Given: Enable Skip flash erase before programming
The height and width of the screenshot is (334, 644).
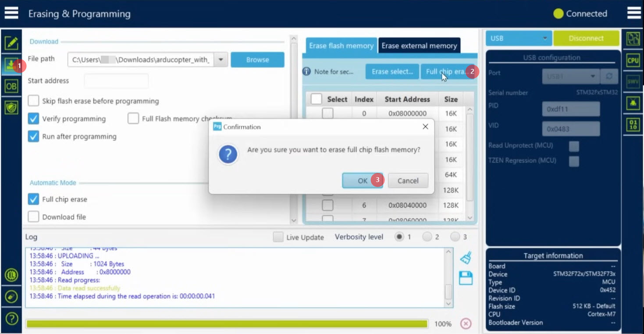Looking at the screenshot, I should (x=33, y=101).
